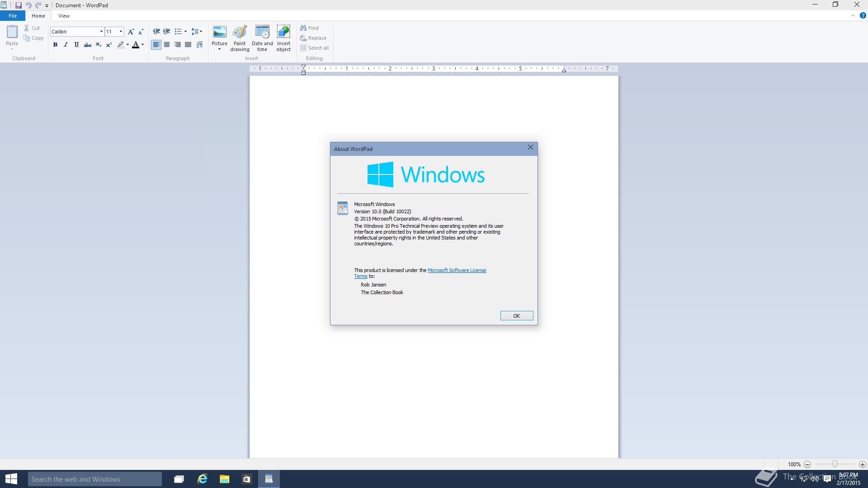Click the Decrease indent icon

(x=156, y=32)
